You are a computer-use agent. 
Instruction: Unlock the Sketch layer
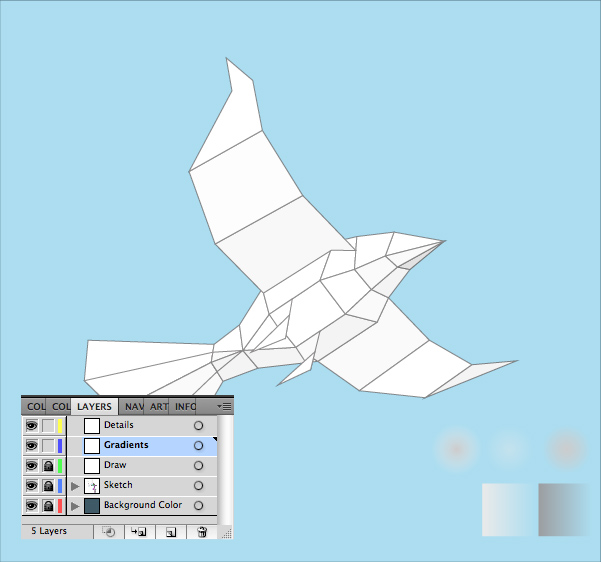47,485
